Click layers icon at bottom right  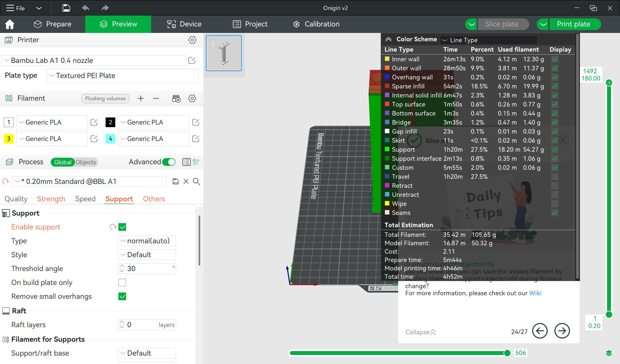point(609,353)
